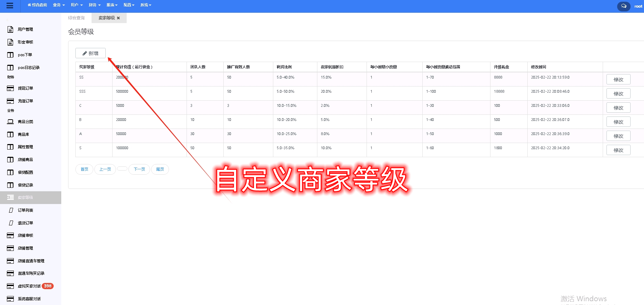Open 店铺商品 sidebar icon
Image resolution: width=644 pixels, height=305 pixels.
[10, 160]
